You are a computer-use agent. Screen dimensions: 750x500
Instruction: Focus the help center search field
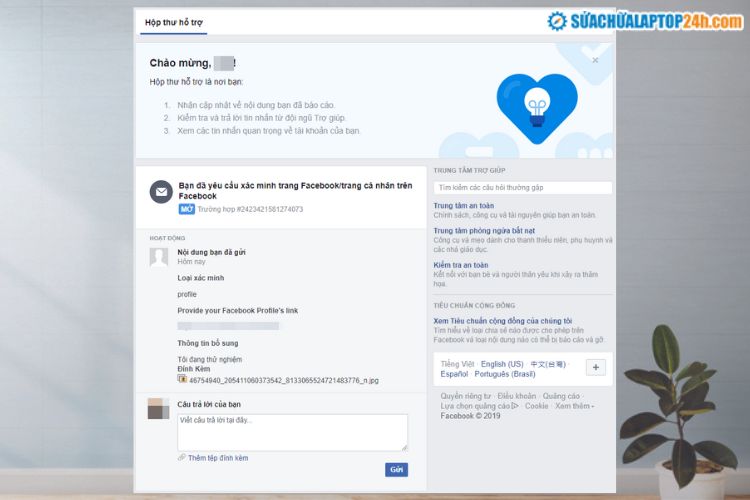point(523,188)
